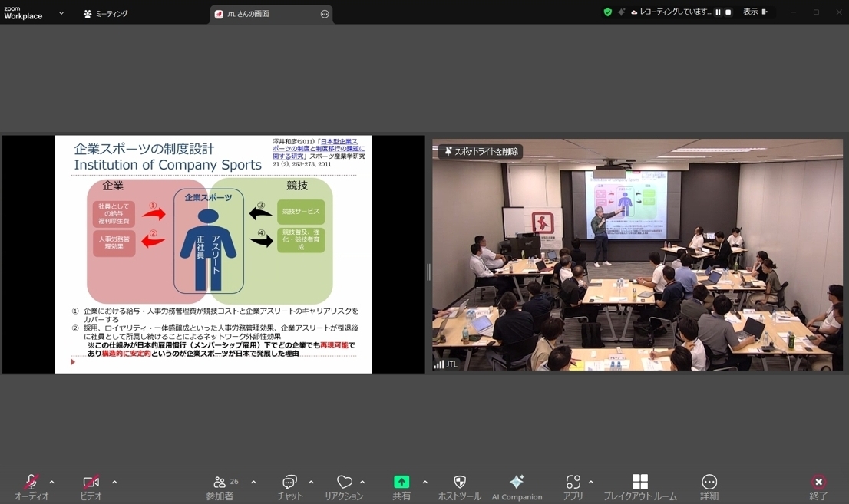This screenshot has width=849, height=504.
Task: Click the green encryption shield icon
Action: click(x=607, y=12)
